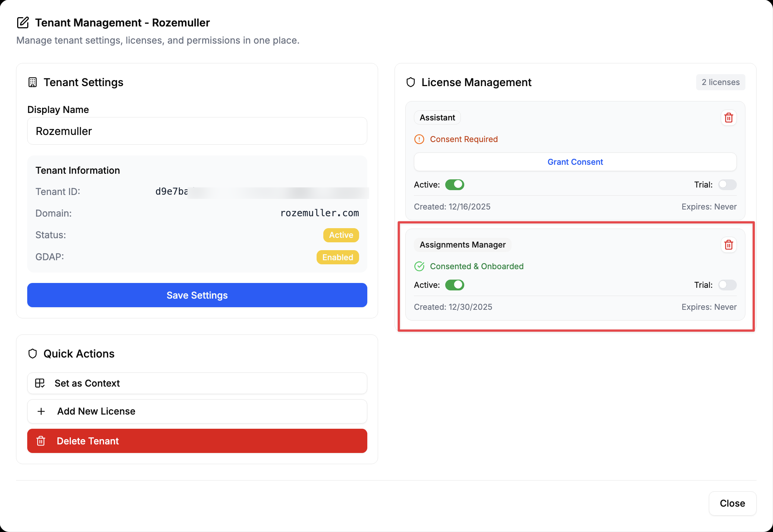The image size is (773, 532).
Task: Click the Close button
Action: [732, 503]
